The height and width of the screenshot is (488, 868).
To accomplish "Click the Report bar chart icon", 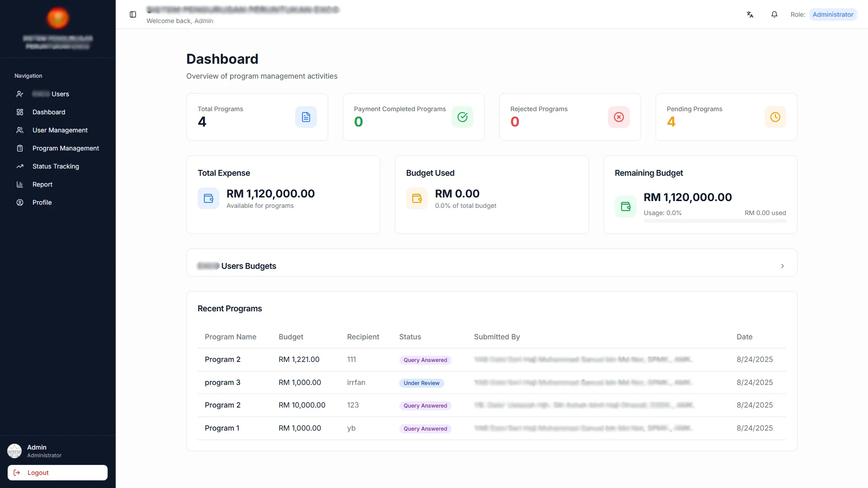I will tap(20, 184).
